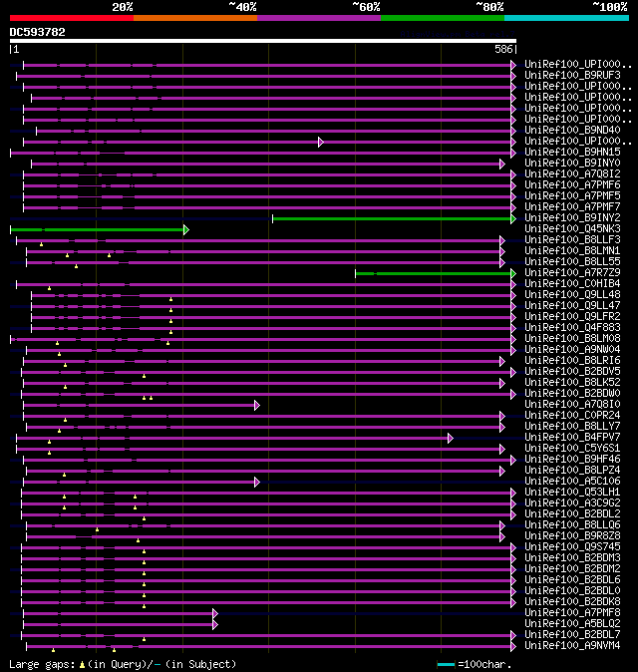Click the purple arrowhead ending the C5Y6S1 alignment
The height and width of the screenshot is (672, 638).
pyautogui.click(x=502, y=449)
